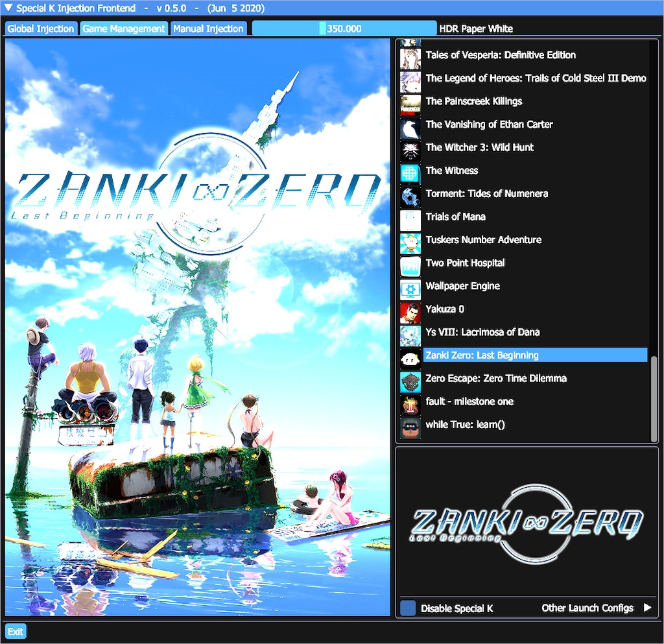Screen dimensions: 664x644
Task: Toggle the Disable Special K checkbox
Action: 408,608
